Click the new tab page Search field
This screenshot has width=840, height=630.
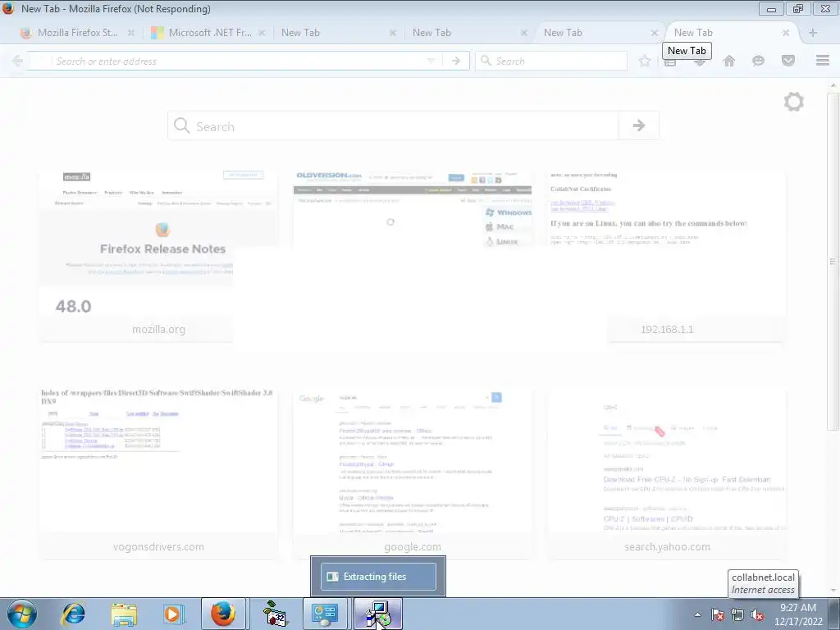(x=394, y=126)
